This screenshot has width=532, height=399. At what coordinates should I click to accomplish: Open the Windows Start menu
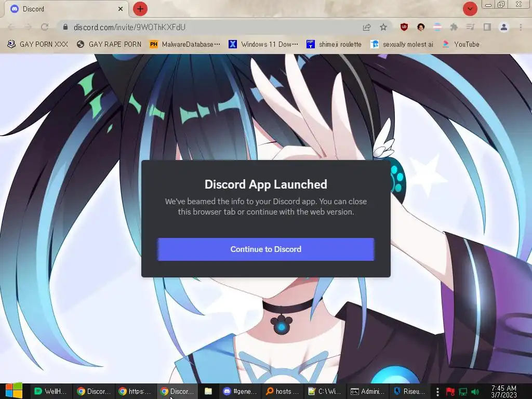point(14,391)
